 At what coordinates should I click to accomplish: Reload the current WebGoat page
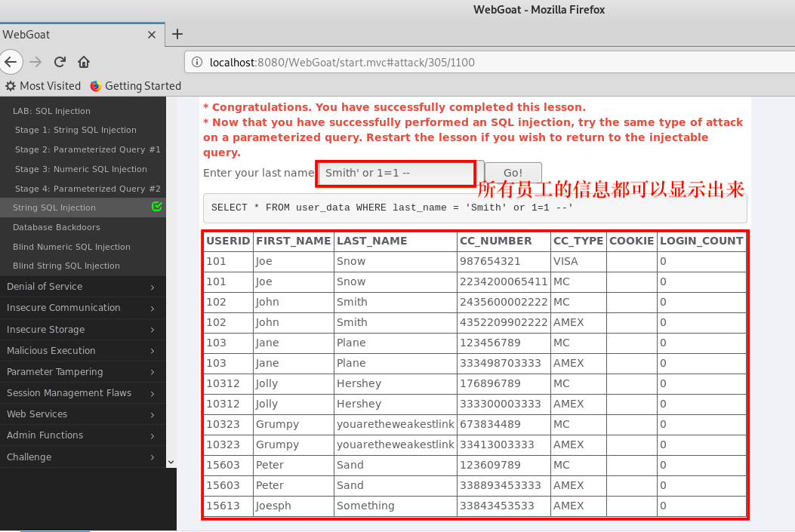point(60,63)
